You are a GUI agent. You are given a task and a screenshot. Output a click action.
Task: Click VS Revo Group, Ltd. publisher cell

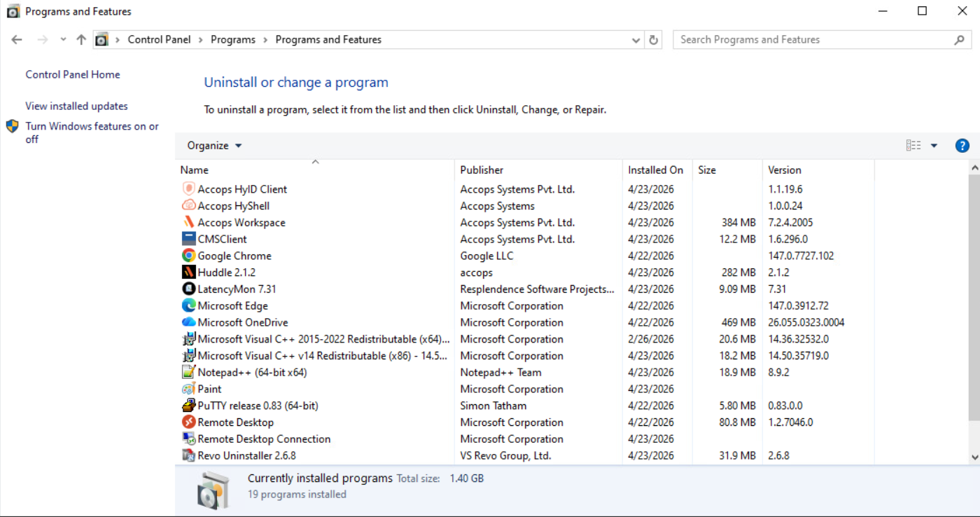(x=505, y=455)
